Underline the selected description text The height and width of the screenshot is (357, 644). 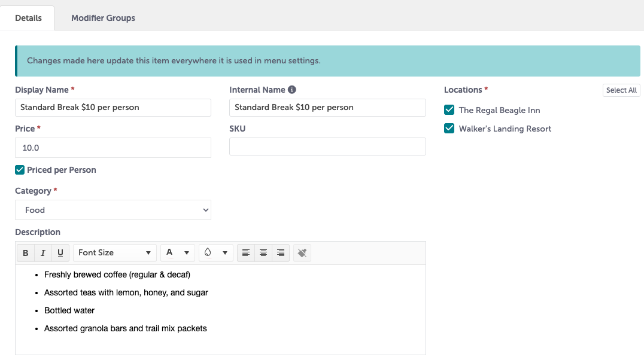(x=60, y=253)
